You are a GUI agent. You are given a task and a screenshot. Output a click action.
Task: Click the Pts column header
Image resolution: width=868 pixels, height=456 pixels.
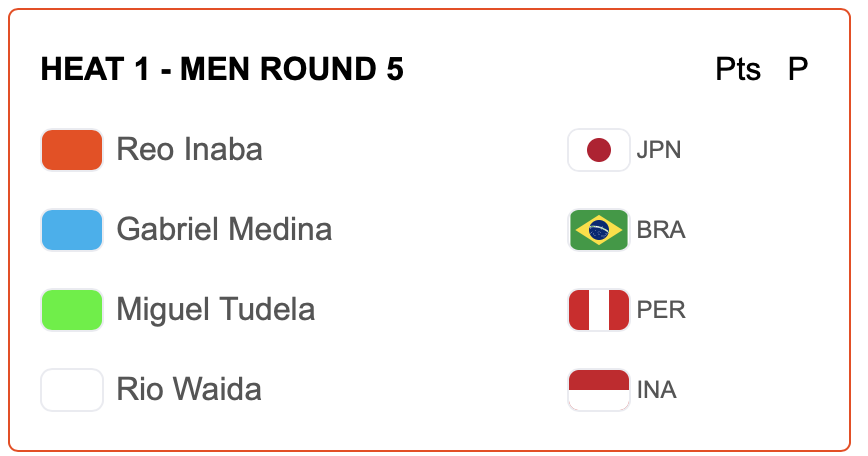coord(738,70)
